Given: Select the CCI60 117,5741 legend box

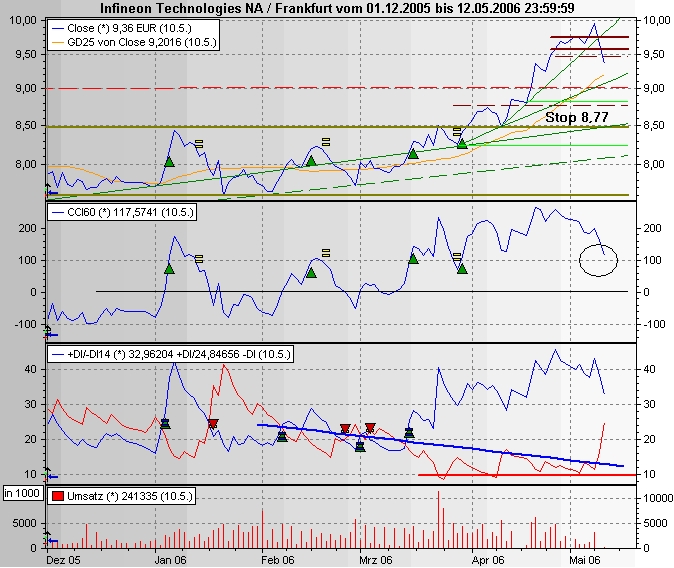Looking at the screenshot, I should pos(122,212).
